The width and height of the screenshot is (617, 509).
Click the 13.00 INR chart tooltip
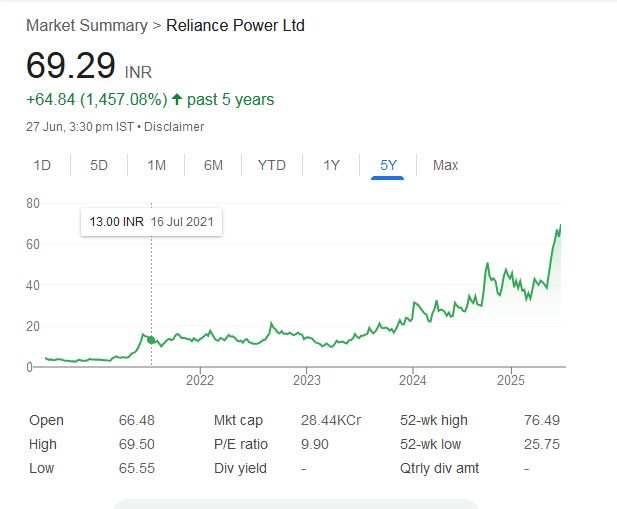tap(152, 221)
